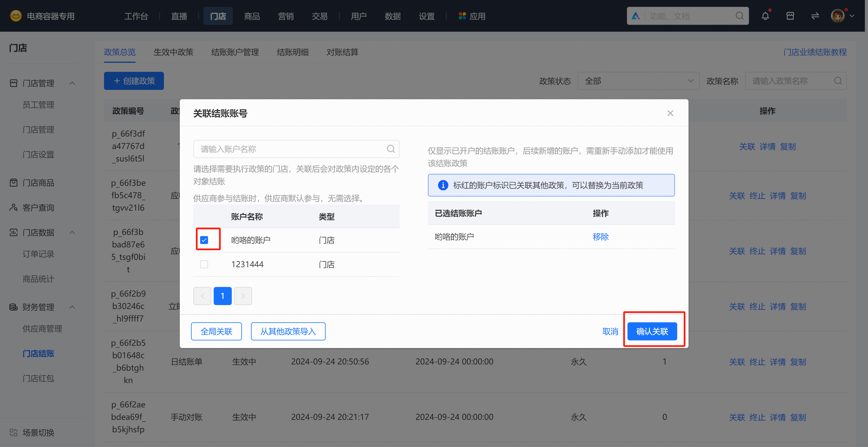Click 从其他政策导入 button
This screenshot has width=868, height=447.
click(x=288, y=331)
